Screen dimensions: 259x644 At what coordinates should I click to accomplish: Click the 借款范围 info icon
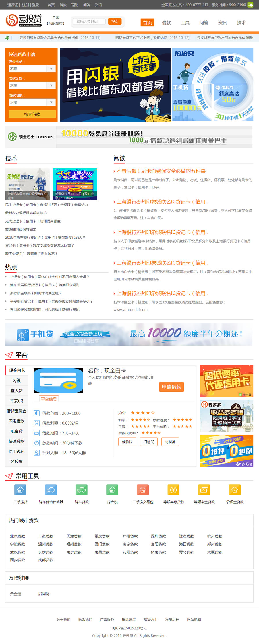pos(36,413)
